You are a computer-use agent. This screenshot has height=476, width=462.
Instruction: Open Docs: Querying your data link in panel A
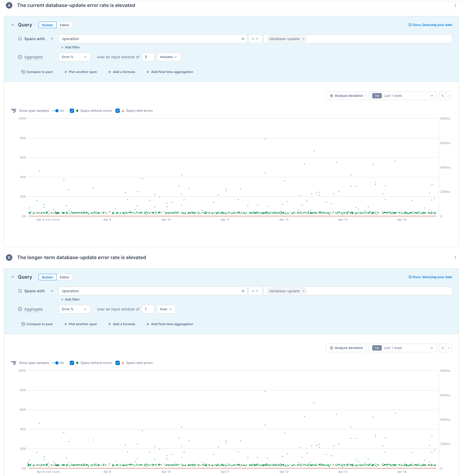point(430,25)
